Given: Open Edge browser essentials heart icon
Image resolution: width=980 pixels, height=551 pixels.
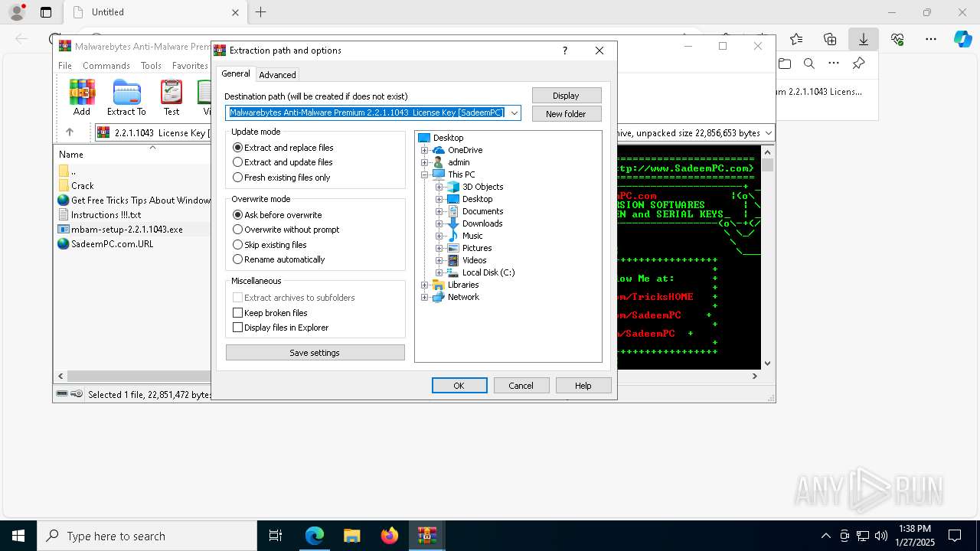Looking at the screenshot, I should 897,39.
